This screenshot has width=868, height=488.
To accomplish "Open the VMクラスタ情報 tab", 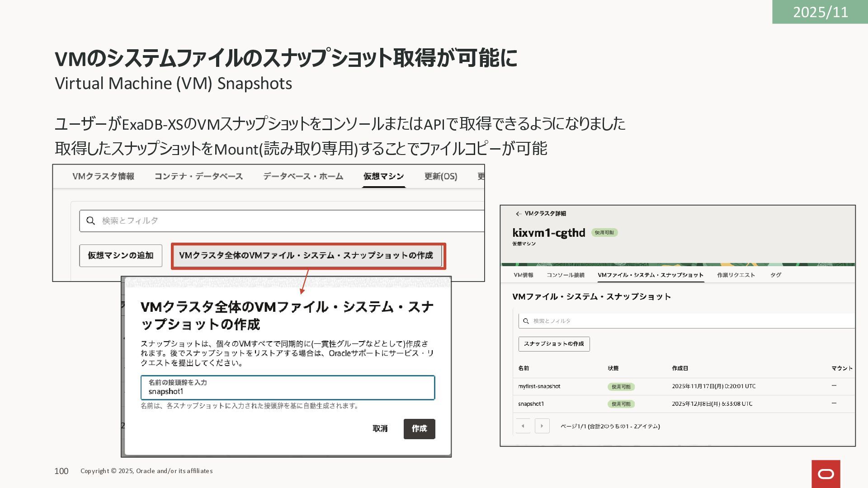I will coord(103,176).
